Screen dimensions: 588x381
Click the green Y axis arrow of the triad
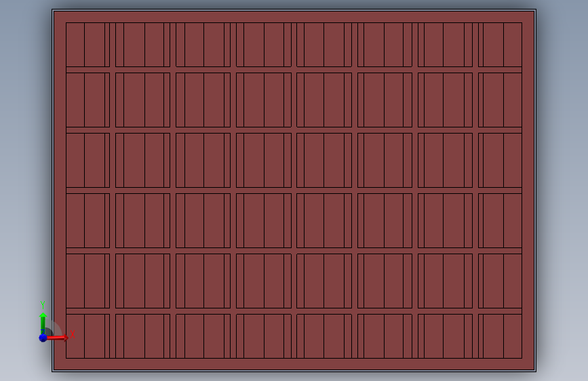(x=43, y=322)
